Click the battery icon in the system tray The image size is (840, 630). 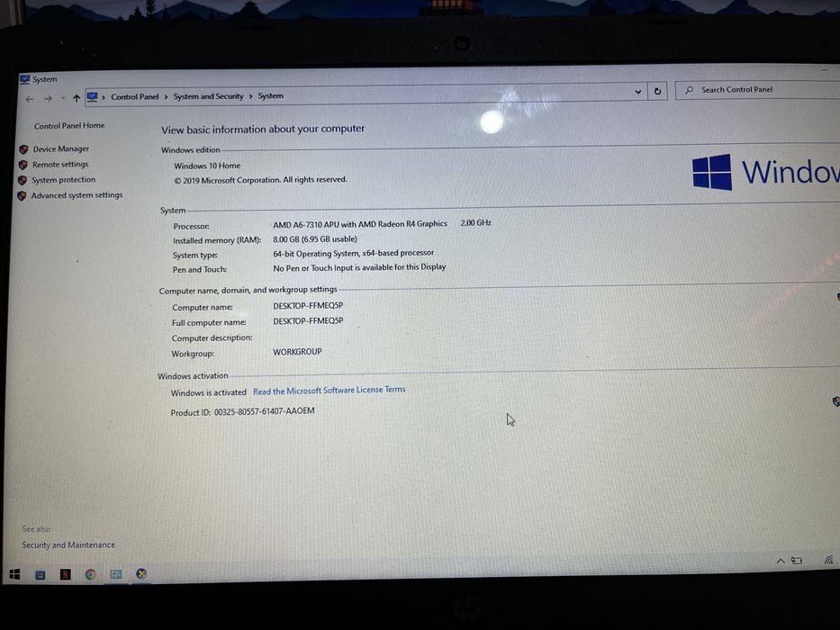point(797,561)
